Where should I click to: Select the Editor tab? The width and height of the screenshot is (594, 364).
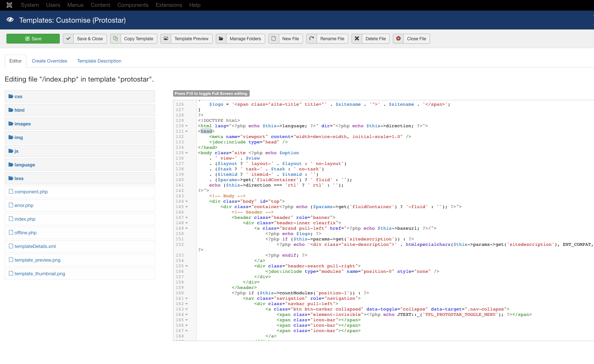(15, 61)
